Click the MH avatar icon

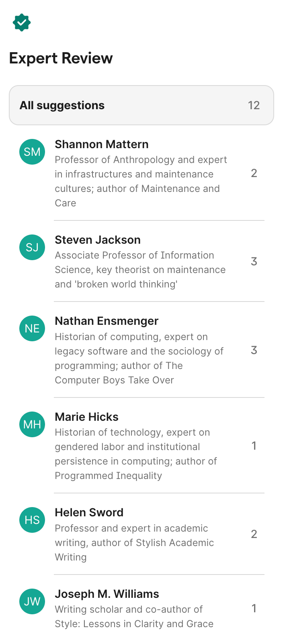[32, 424]
